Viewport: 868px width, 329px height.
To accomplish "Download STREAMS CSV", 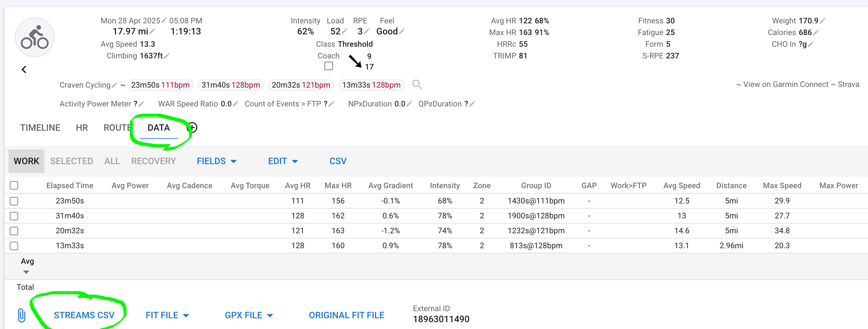I will [x=84, y=315].
